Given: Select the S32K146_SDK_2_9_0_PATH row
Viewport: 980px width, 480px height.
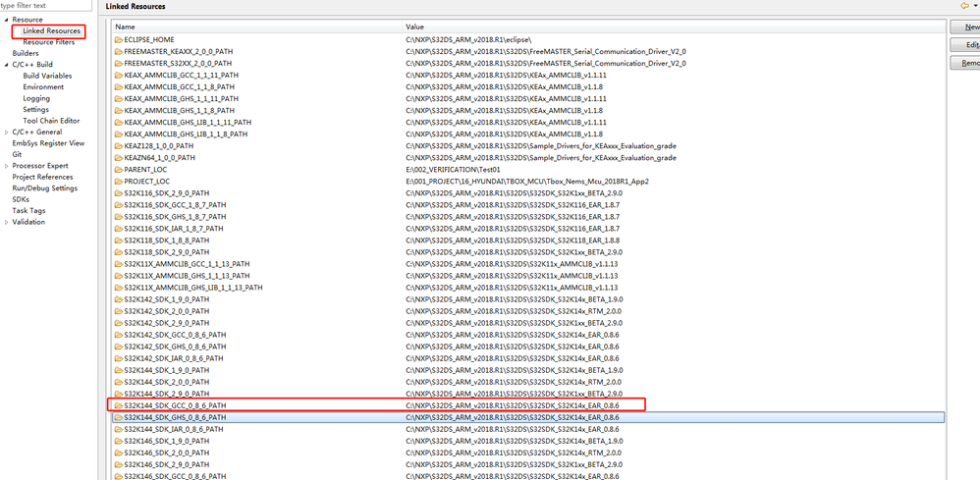Looking at the screenshot, I should (528, 464).
